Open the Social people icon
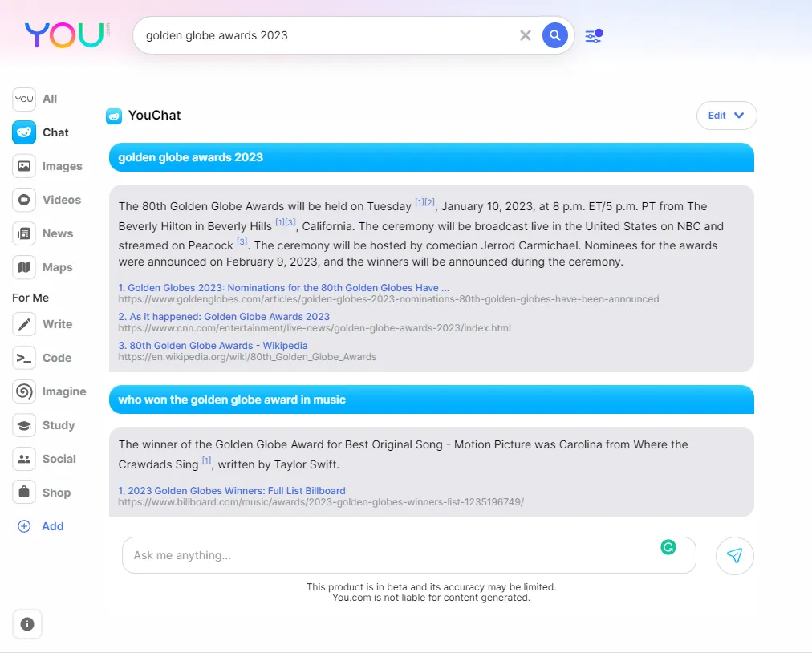 point(24,459)
